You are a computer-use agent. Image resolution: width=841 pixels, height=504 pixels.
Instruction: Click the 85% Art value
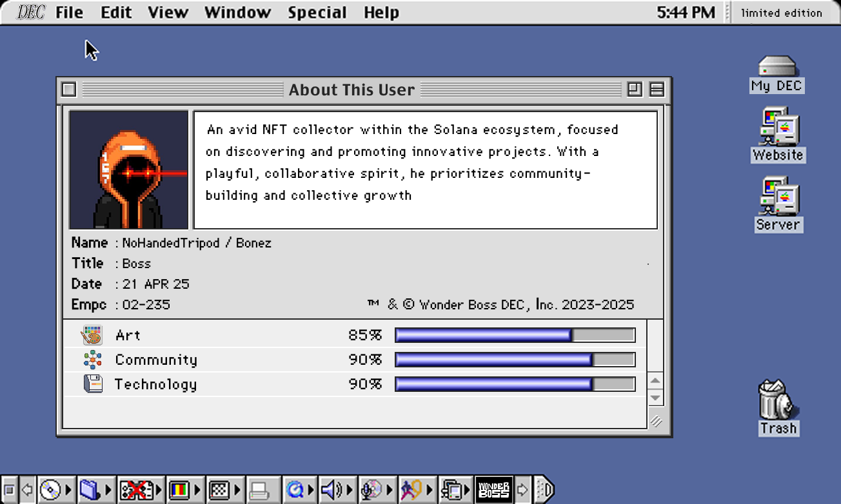(365, 335)
